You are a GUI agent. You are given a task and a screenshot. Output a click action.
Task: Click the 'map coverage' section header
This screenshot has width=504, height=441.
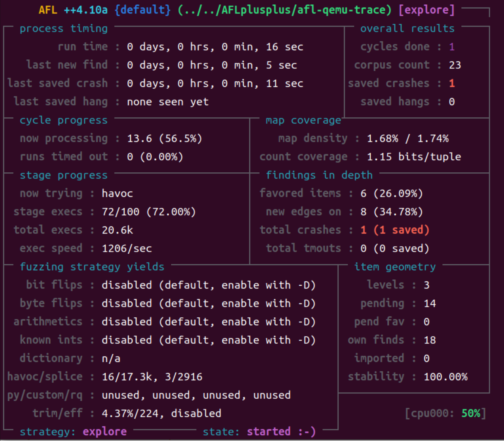(303, 120)
